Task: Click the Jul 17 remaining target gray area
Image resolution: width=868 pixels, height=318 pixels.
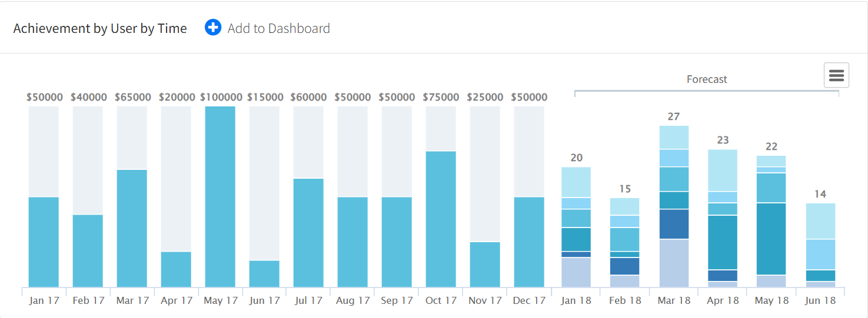Action: click(x=308, y=142)
